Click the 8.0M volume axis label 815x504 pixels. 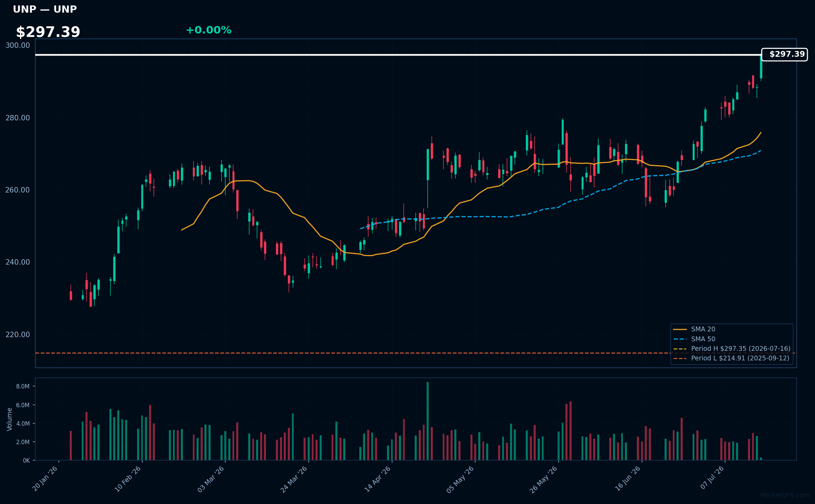tap(23, 386)
